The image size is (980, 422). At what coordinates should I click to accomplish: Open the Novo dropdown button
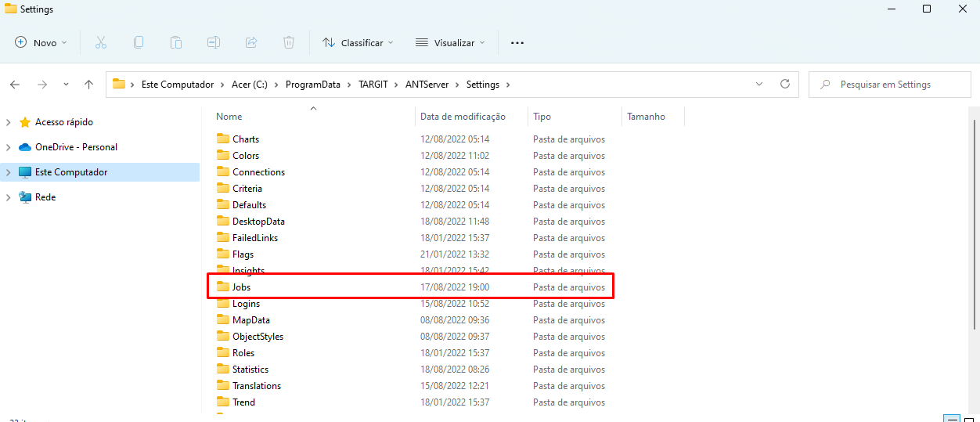tap(41, 42)
